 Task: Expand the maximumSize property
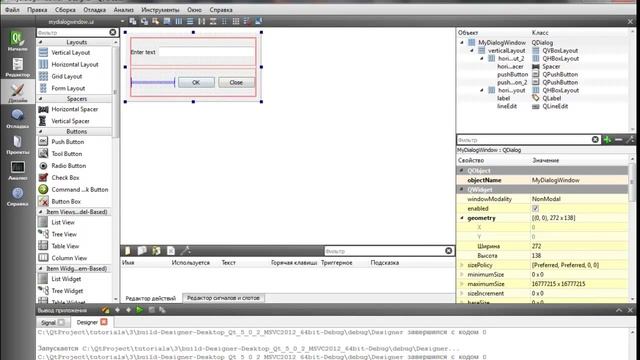(x=462, y=284)
